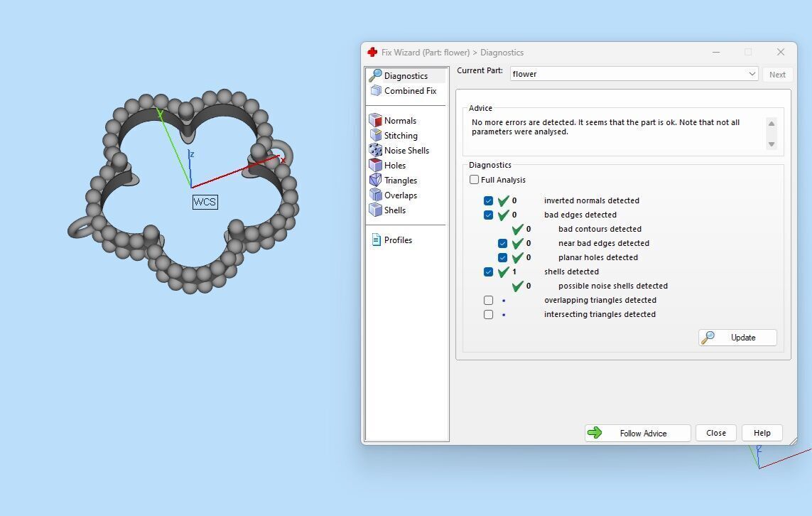Click the Diagnostics magnifier icon in sidebar
This screenshot has width=812, height=516.
click(x=375, y=75)
